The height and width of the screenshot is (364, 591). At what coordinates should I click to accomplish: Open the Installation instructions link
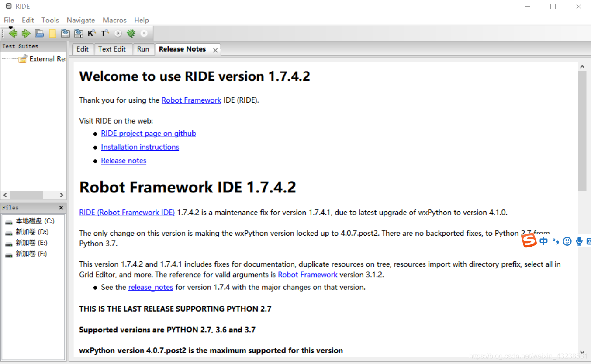tap(140, 147)
